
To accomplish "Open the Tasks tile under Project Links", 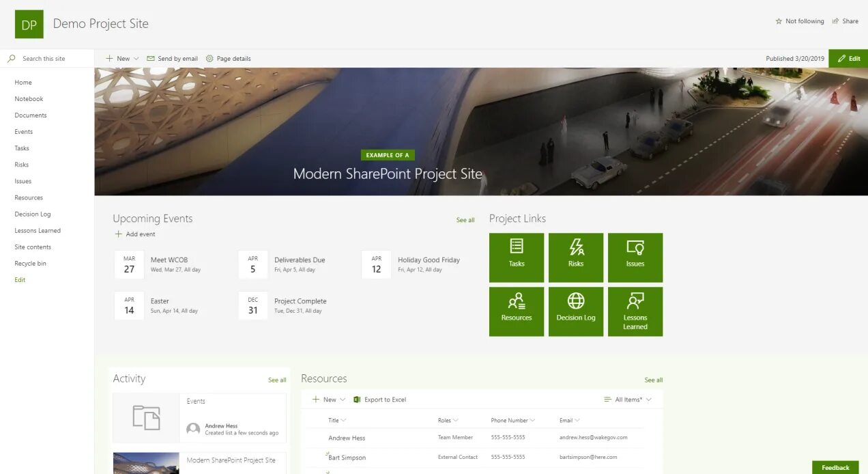I will click(x=516, y=257).
